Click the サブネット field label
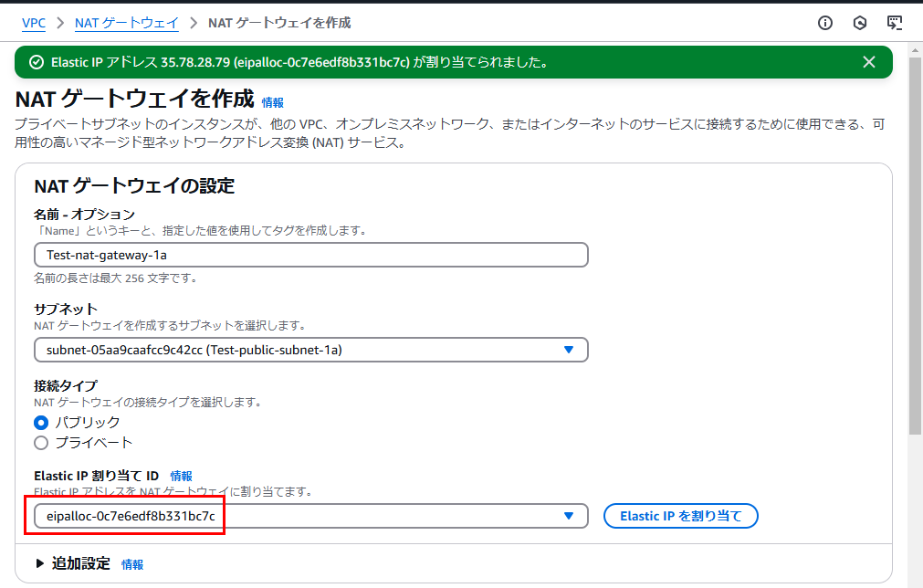 (x=66, y=309)
